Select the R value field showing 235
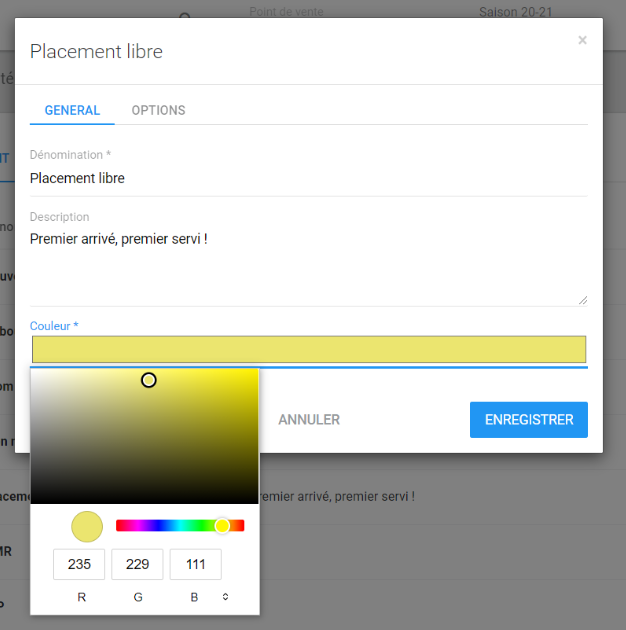626x630 pixels. tap(79, 564)
